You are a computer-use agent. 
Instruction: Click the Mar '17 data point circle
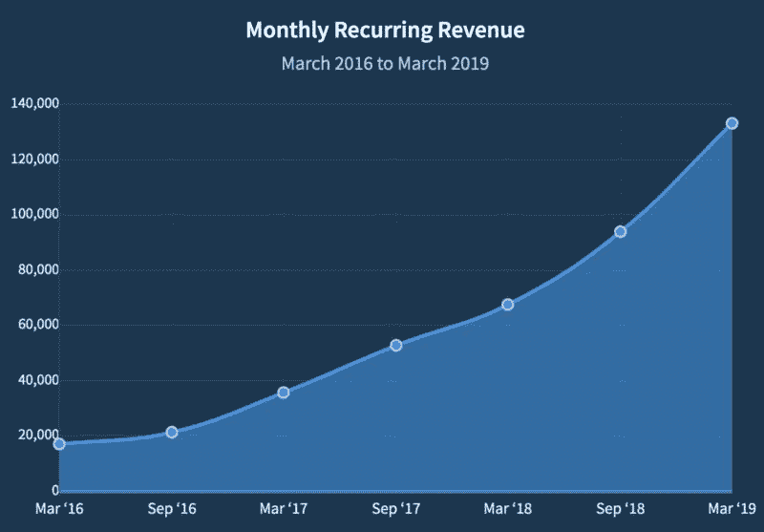click(284, 393)
